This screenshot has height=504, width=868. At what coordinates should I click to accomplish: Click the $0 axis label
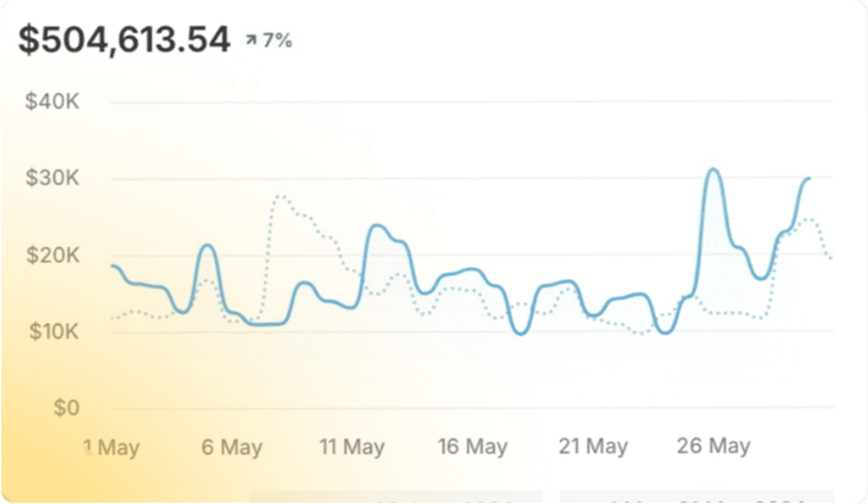[66, 408]
